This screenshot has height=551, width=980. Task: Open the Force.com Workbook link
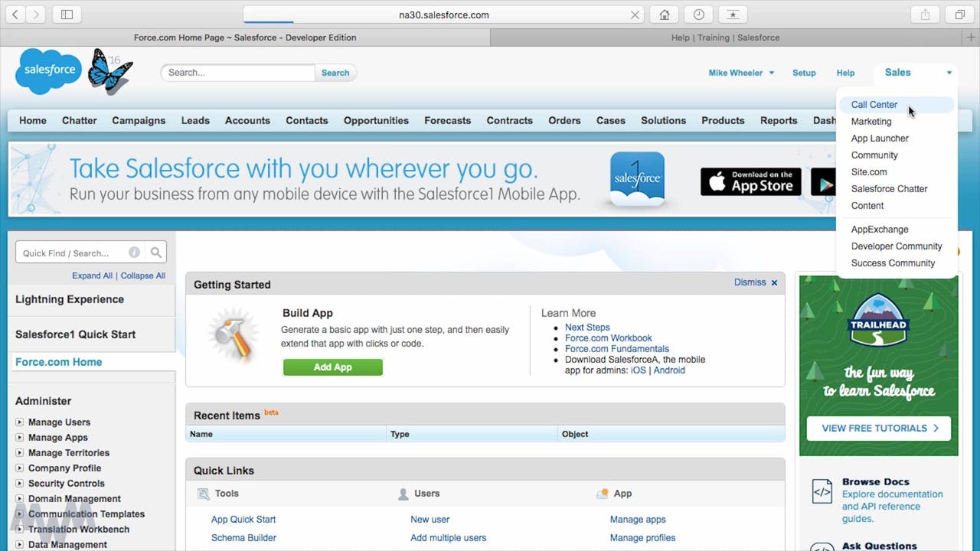(608, 338)
